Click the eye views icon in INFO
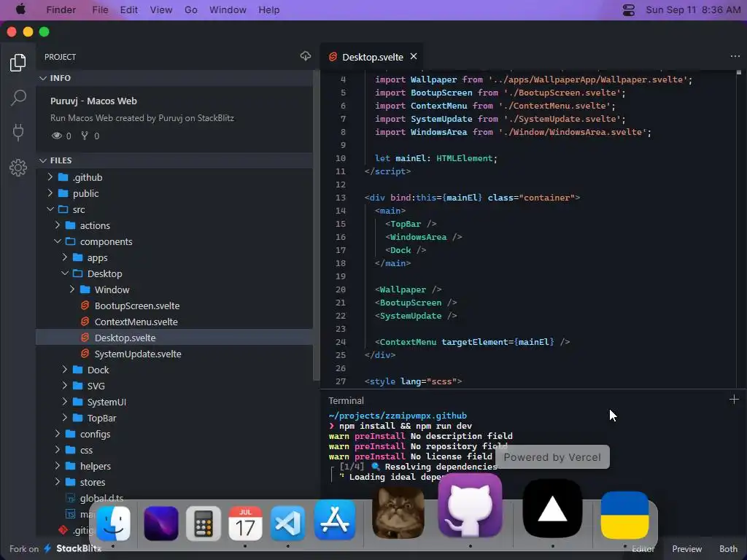 tap(57, 136)
